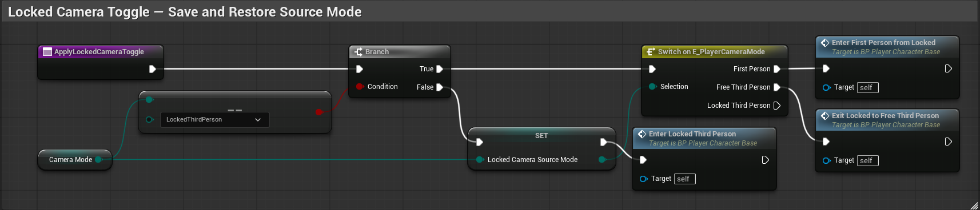
Task: Click Free Third Person output pin
Action: pyautogui.click(x=777, y=87)
